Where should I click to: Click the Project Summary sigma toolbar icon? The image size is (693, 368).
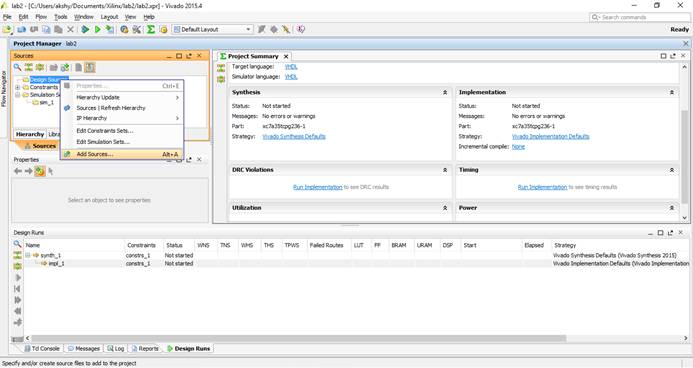click(x=151, y=30)
